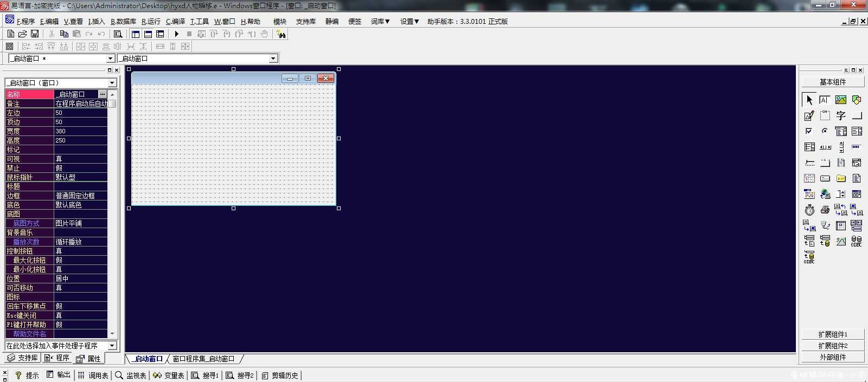This screenshot has width=868, height=382.
Task: Click the Open file toolbar icon
Action: pyautogui.click(x=22, y=34)
